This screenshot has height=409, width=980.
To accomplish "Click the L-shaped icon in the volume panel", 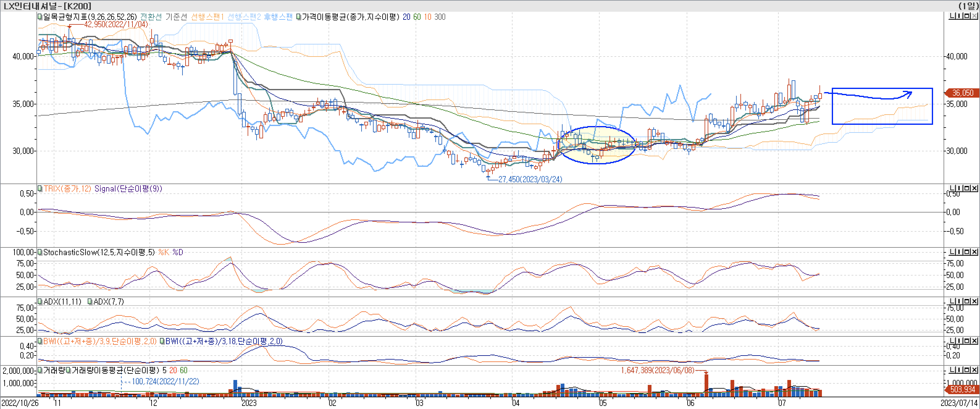I will 952,370.
